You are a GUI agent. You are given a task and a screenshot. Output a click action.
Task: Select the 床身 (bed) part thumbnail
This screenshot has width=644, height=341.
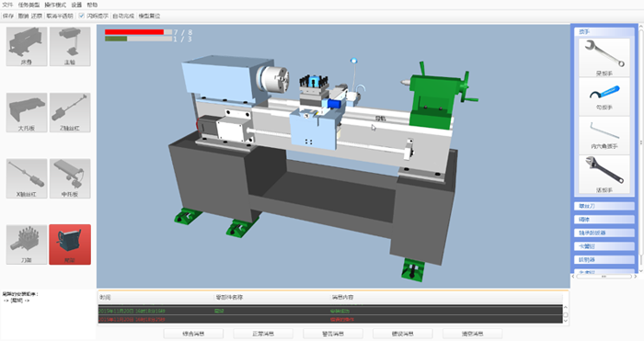click(x=27, y=46)
